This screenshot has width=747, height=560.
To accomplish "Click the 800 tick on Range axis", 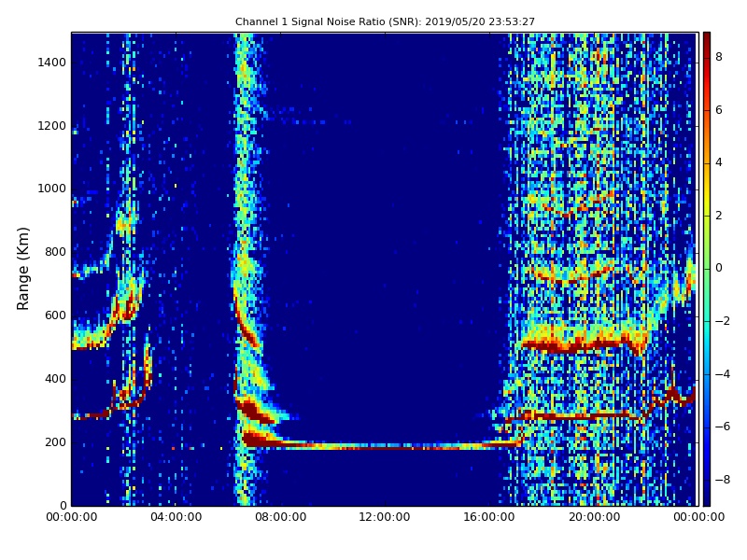I will point(55,252).
